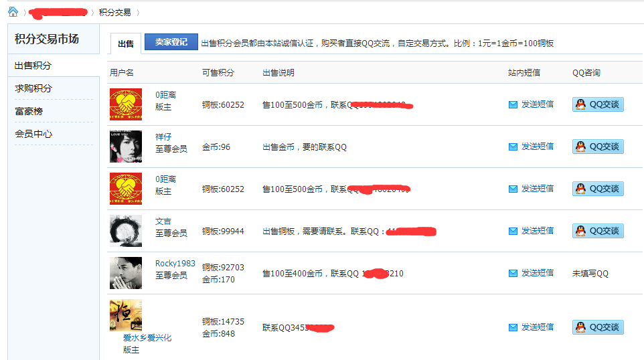Open the 积分交易 breadcrumb link
This screenshot has width=644, height=360.
pyautogui.click(x=114, y=13)
